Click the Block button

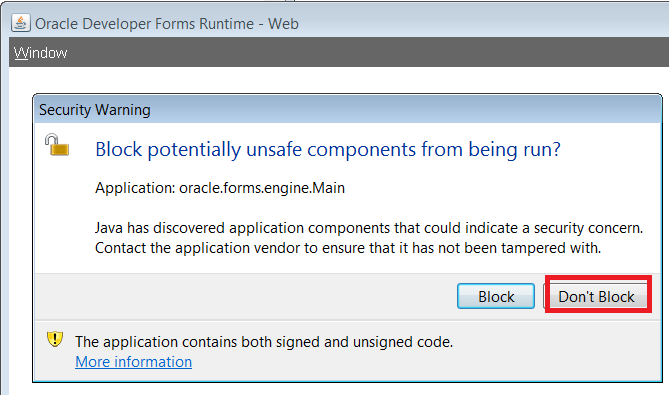[x=496, y=296]
